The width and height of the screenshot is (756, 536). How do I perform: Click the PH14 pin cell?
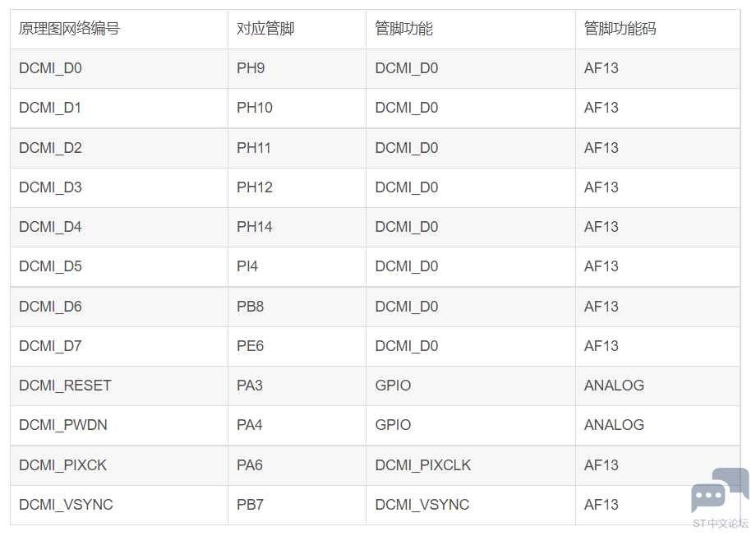(x=297, y=227)
